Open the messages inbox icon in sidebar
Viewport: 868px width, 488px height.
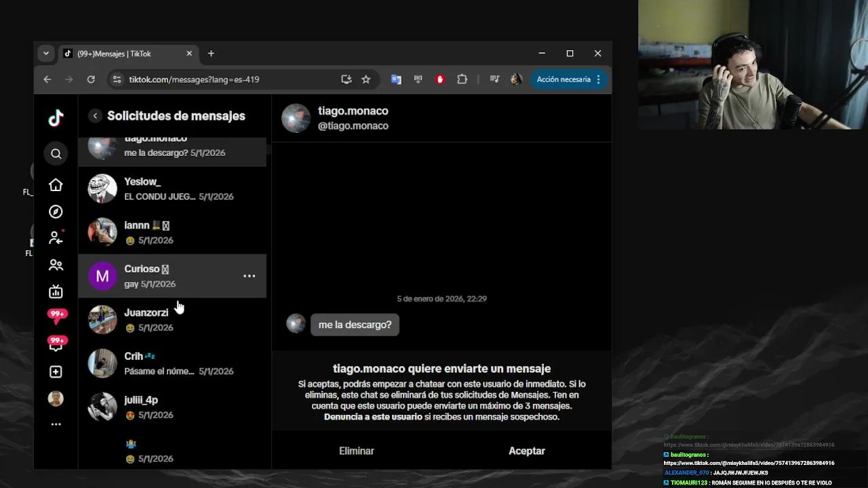tap(57, 344)
